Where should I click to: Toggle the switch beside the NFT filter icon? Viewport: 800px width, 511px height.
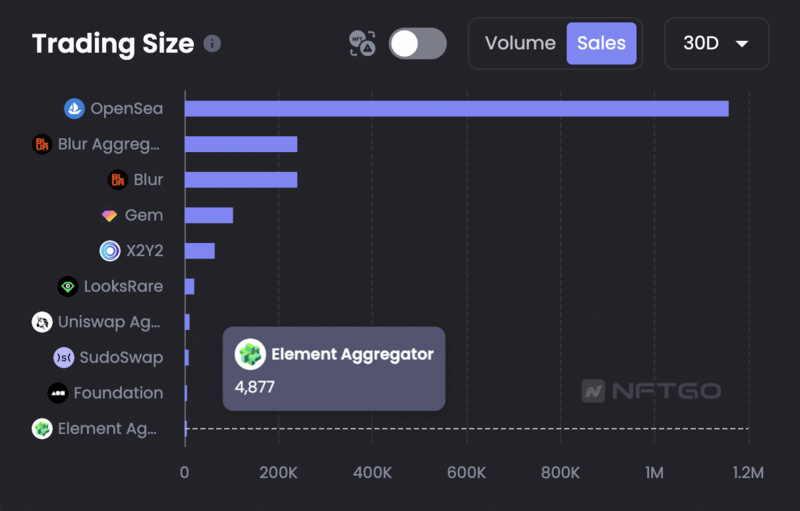pos(417,43)
